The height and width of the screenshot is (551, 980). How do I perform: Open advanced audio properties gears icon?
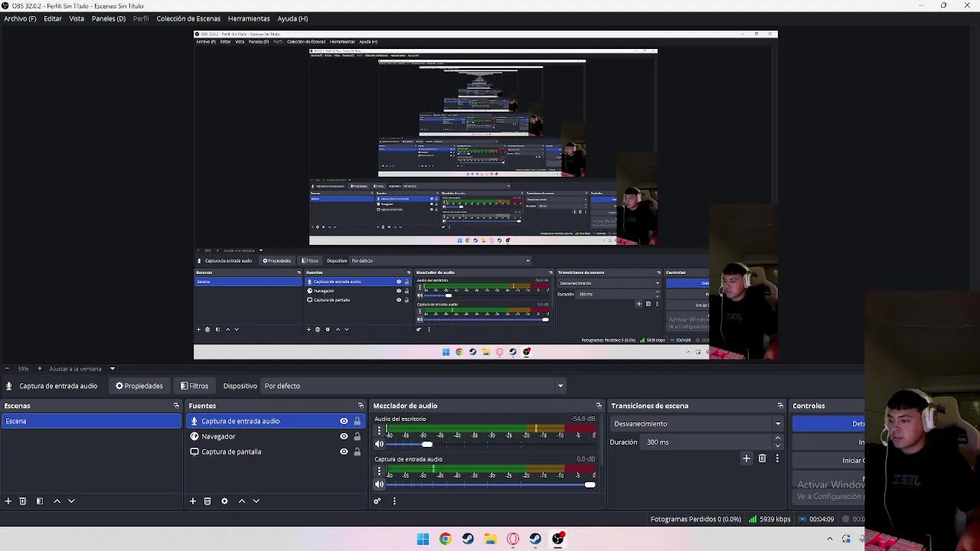377,501
